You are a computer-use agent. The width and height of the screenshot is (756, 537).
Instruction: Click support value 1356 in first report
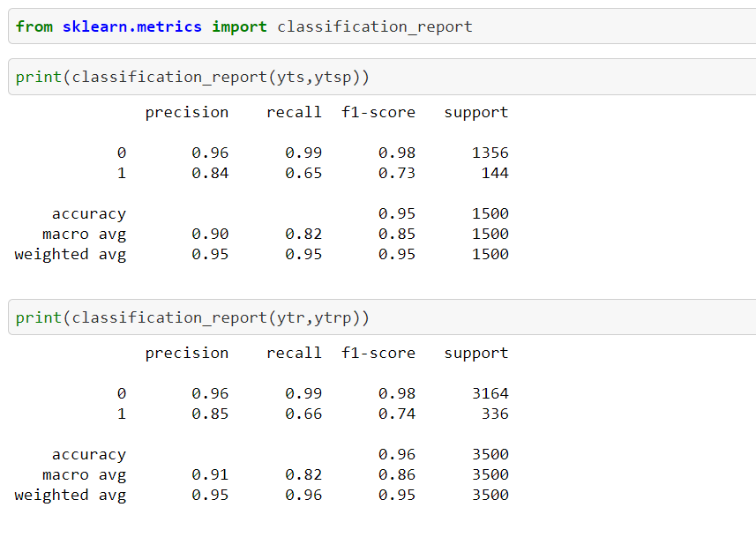[490, 153]
